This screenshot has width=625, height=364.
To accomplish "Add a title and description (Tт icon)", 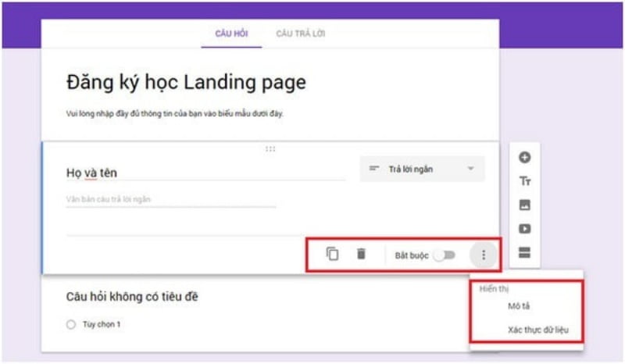I will tap(525, 181).
